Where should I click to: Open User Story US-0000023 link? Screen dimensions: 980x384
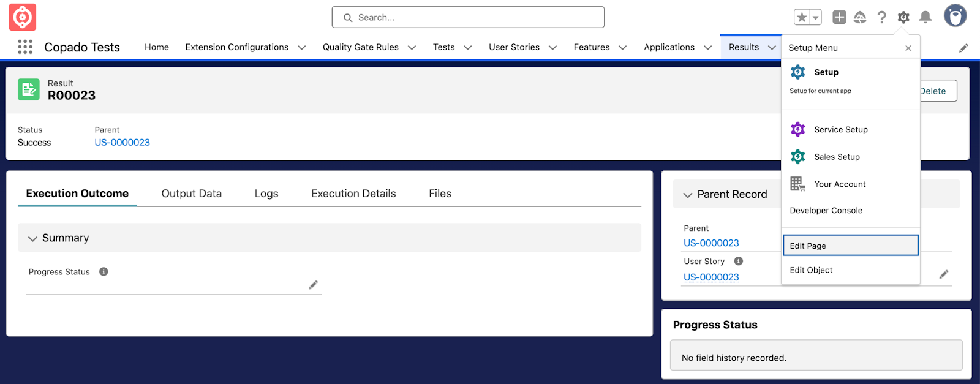pos(711,277)
